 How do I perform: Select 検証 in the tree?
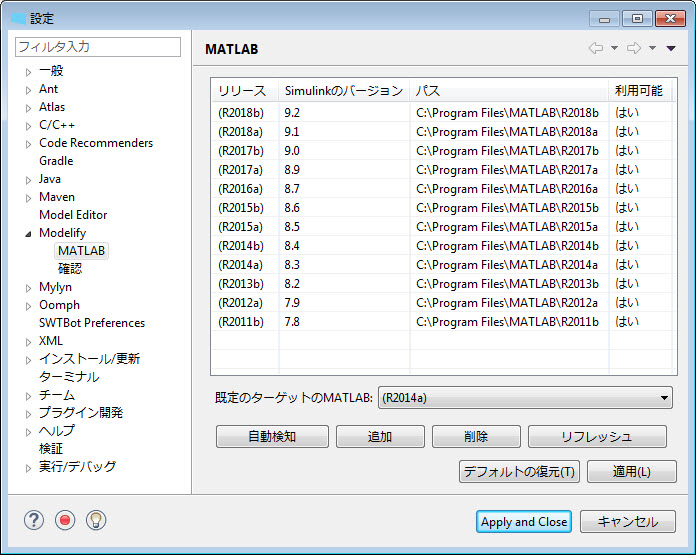pos(51,449)
